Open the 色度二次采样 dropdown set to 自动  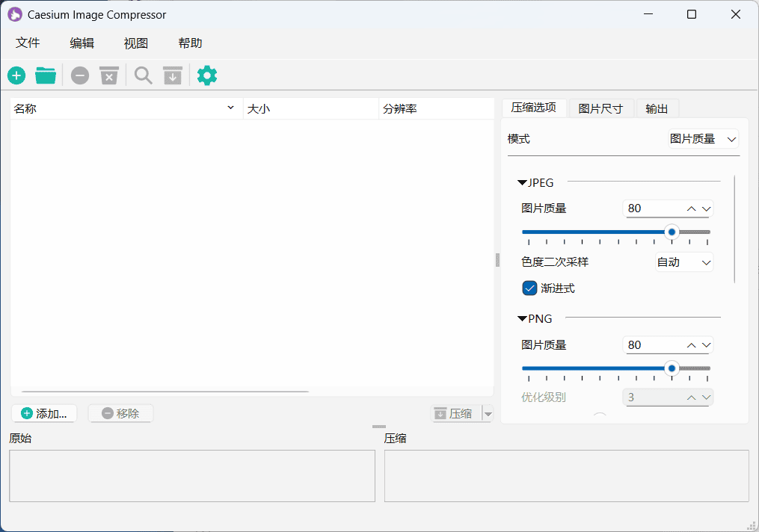coord(684,262)
